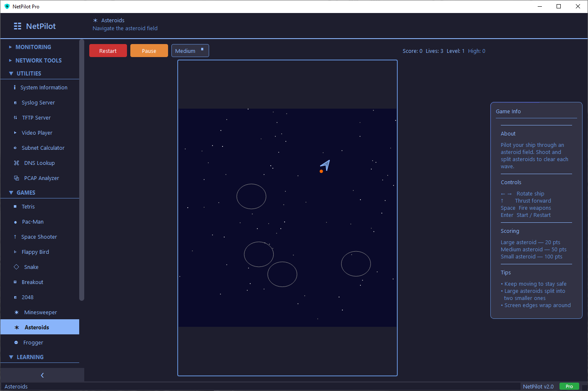This screenshot has height=391, width=588.
Task: Open the Video Player play icon
Action: point(16,133)
